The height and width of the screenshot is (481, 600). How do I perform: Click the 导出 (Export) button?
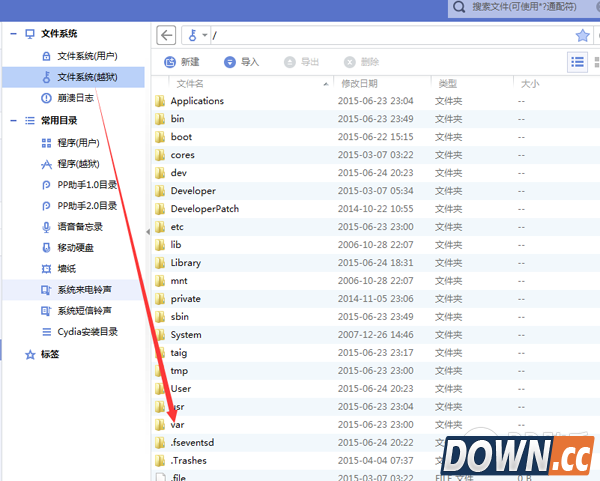pyautogui.click(x=302, y=62)
